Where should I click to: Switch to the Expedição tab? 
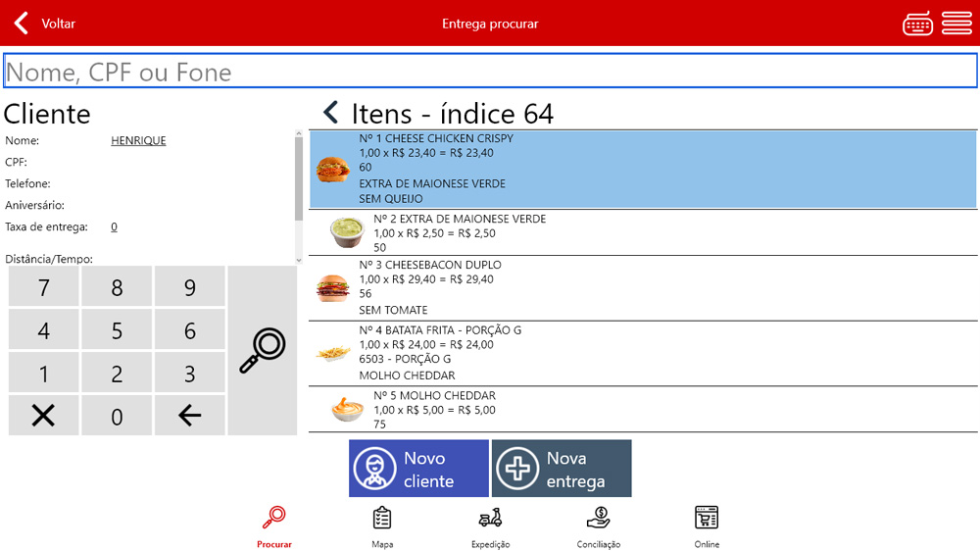click(490, 526)
